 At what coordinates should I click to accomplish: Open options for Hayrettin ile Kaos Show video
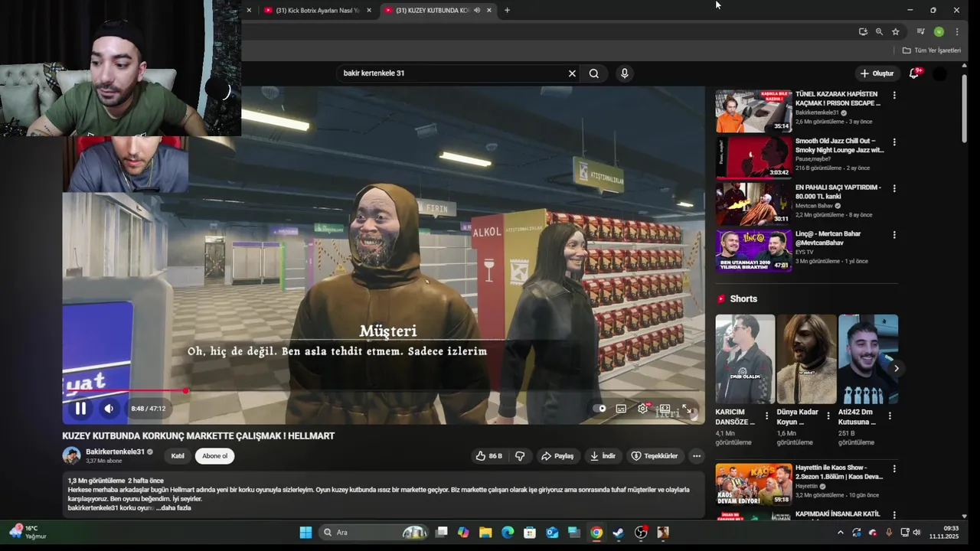894,469
